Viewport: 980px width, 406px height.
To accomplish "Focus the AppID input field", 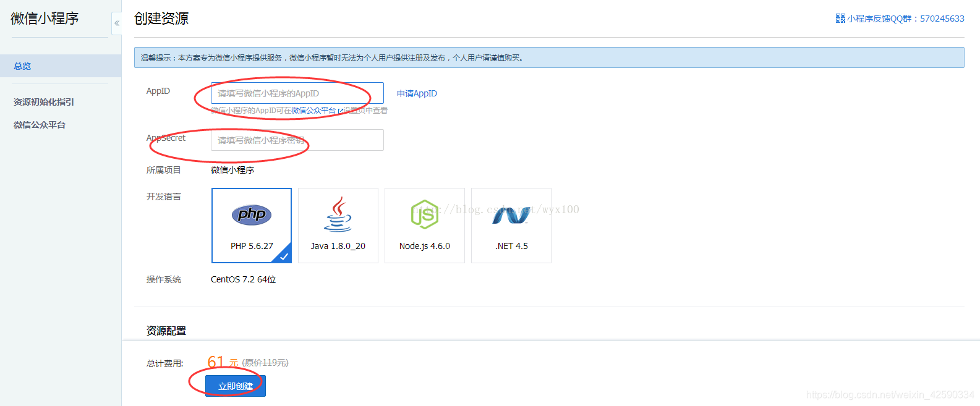I will pos(297,93).
